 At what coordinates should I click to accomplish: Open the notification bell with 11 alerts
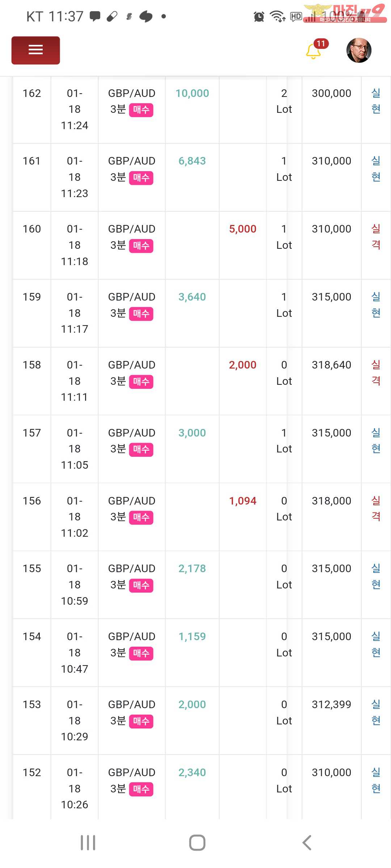tap(314, 51)
